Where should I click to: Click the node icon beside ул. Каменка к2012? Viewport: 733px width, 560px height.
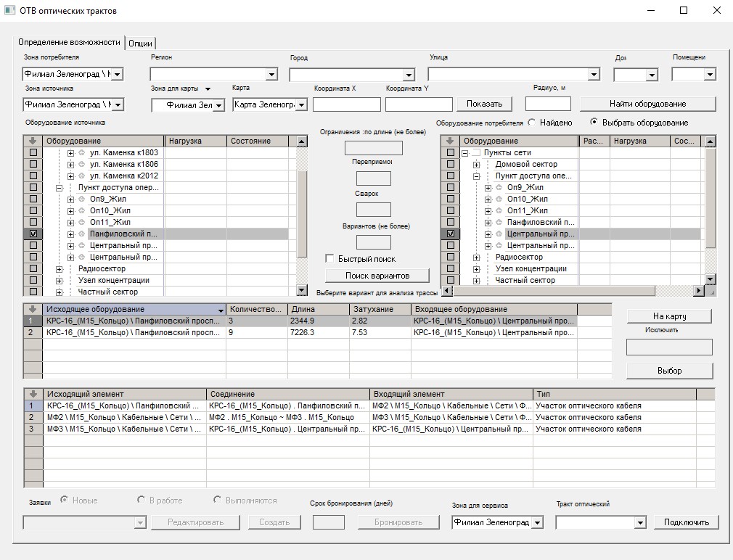point(82,176)
